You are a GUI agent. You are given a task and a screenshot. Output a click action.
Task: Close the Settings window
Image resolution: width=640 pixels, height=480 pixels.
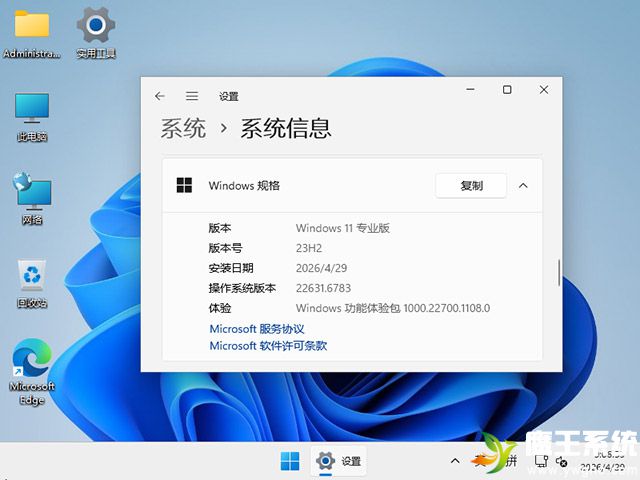pyautogui.click(x=544, y=89)
